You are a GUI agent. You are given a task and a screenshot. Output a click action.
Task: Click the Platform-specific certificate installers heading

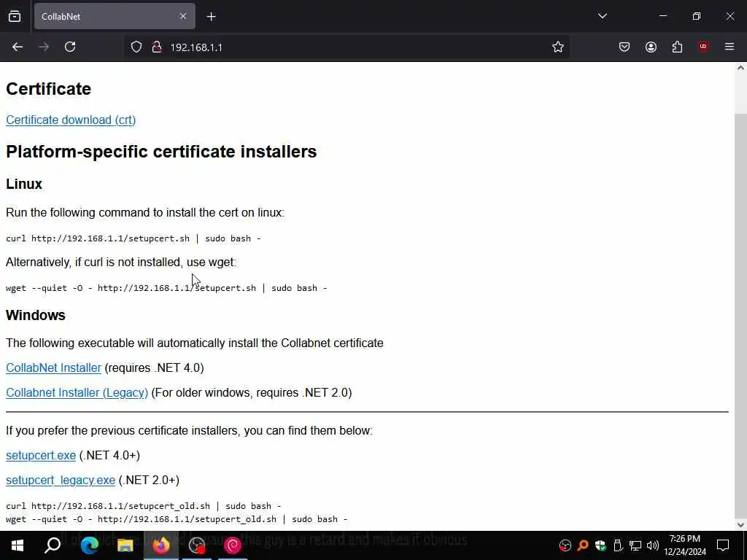(x=161, y=152)
